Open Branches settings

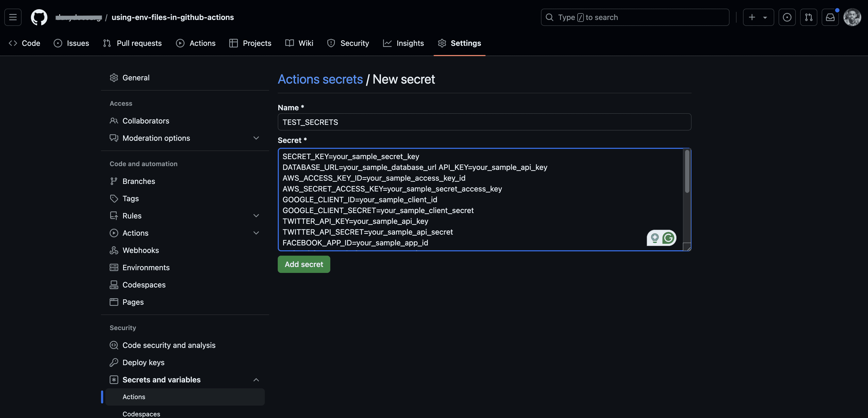coord(185,181)
